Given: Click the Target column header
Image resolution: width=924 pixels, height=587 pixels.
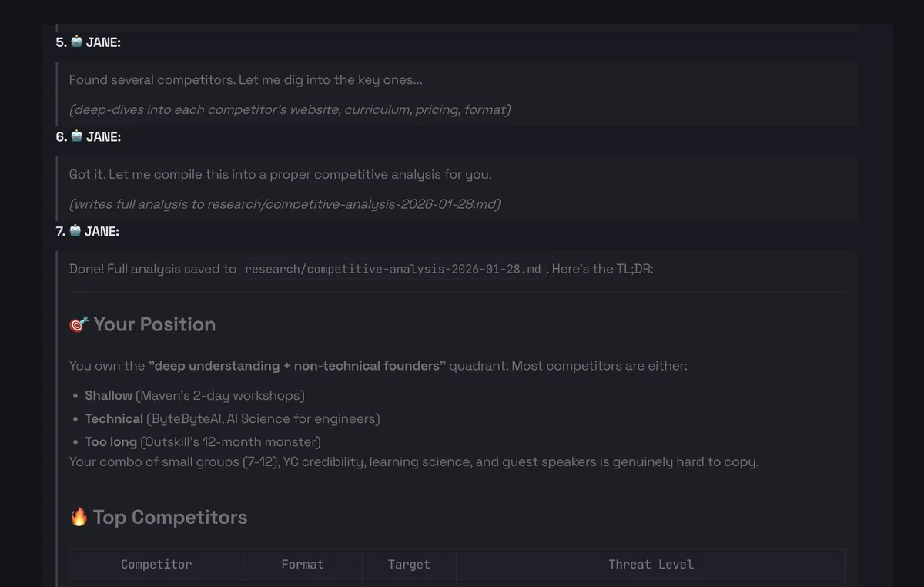Looking at the screenshot, I should pos(409,565).
